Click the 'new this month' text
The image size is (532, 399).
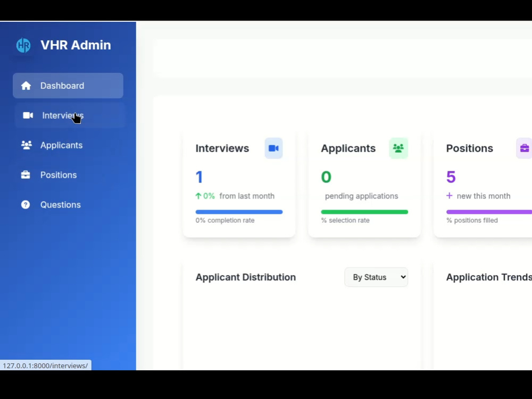point(484,196)
